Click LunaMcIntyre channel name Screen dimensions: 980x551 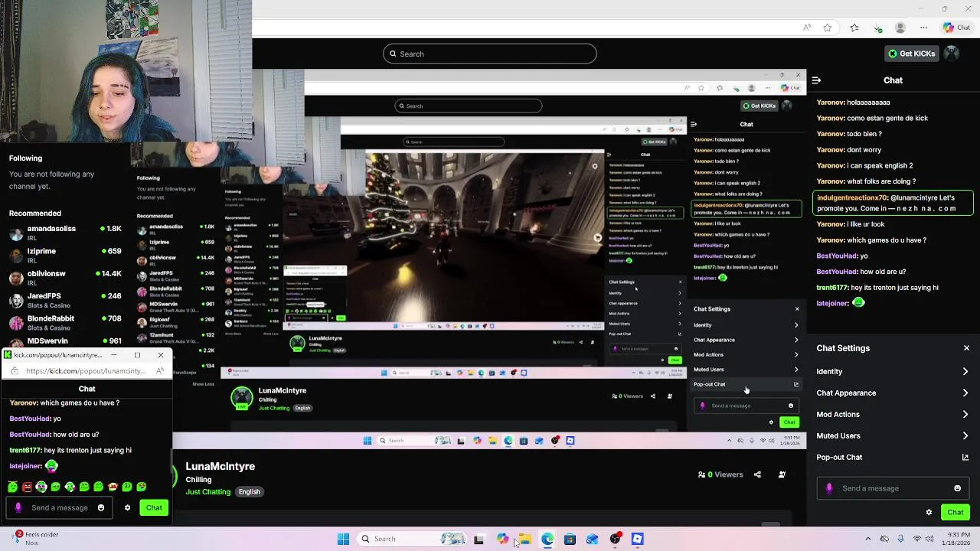click(220, 466)
